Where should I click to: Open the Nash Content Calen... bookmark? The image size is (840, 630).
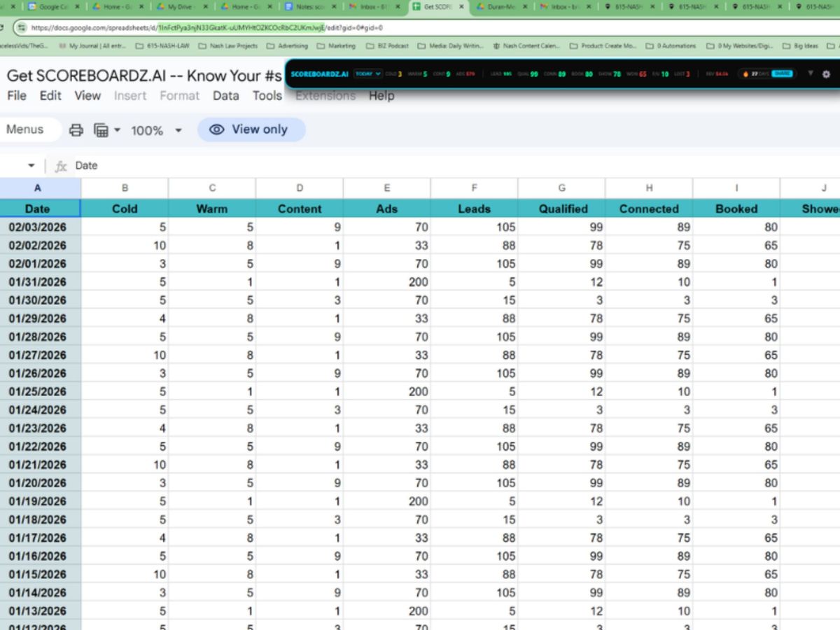click(x=526, y=46)
